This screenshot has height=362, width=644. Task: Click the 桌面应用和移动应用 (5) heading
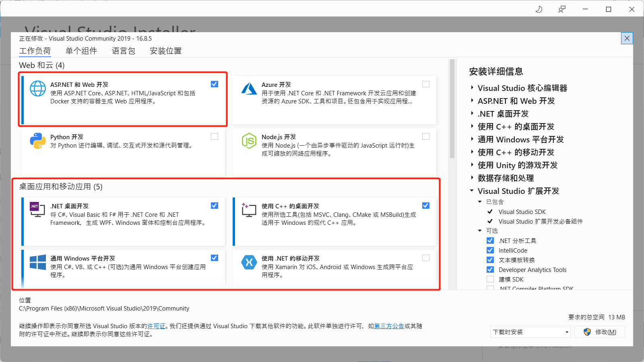click(61, 187)
